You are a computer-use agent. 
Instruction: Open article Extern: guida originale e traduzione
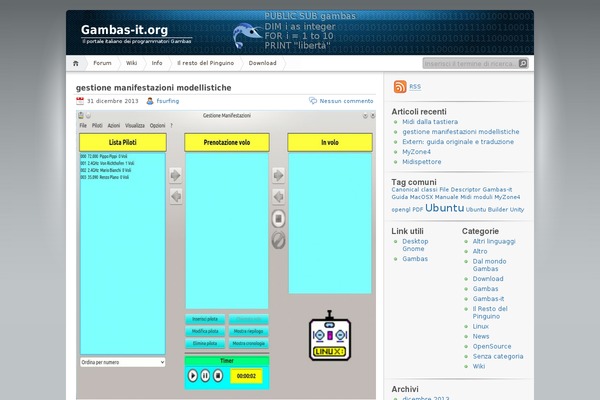pos(458,142)
